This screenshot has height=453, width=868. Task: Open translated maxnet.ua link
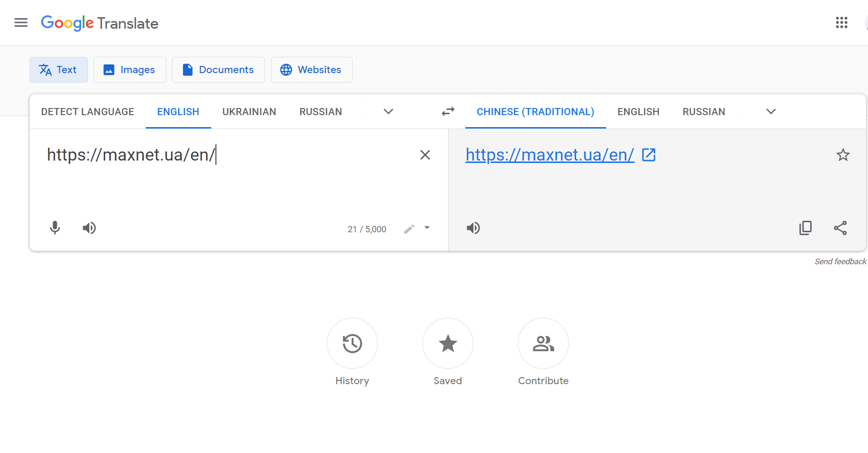click(550, 155)
